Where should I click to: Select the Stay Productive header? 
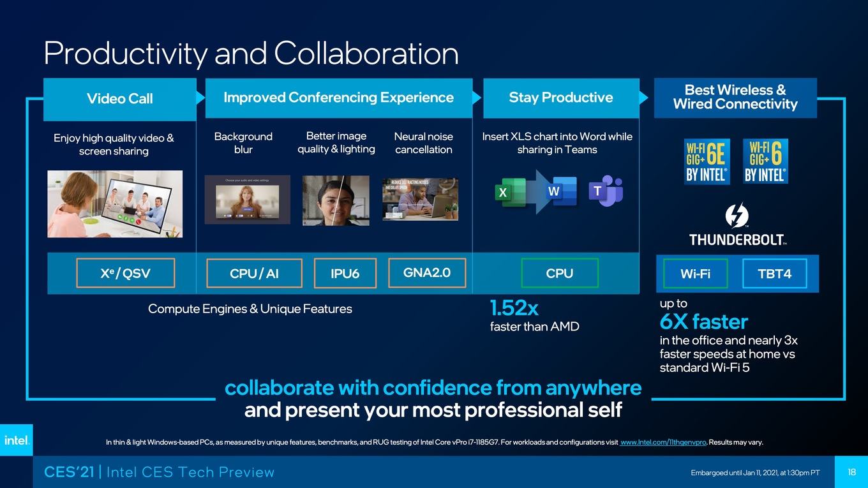(561, 98)
